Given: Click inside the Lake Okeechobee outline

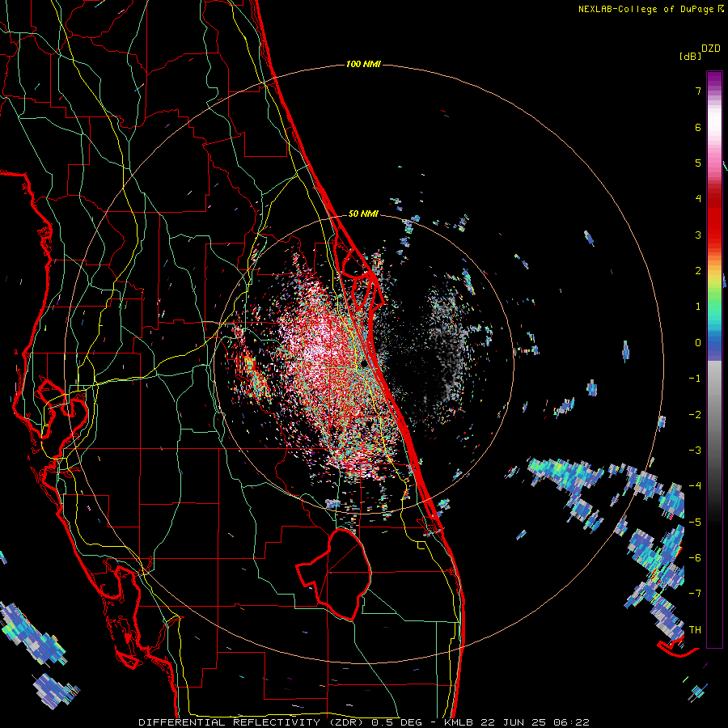Looking at the screenshot, I should pyautogui.click(x=344, y=574).
